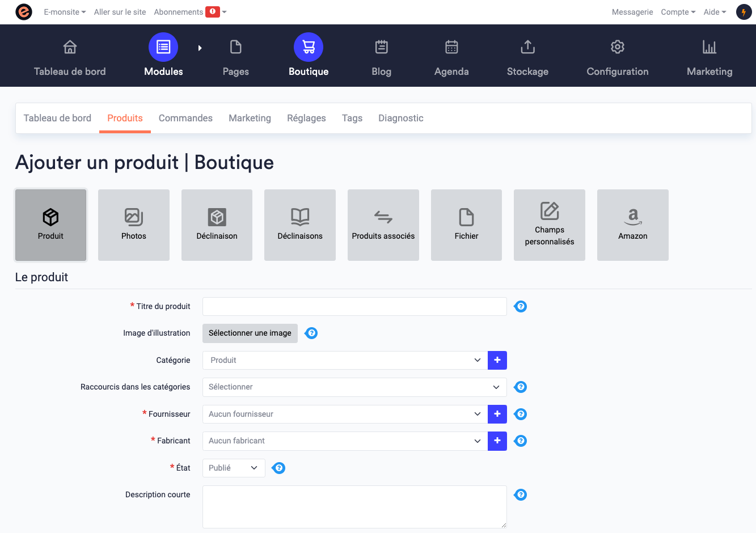
Task: Switch to the Tags tab
Action: pyautogui.click(x=352, y=118)
